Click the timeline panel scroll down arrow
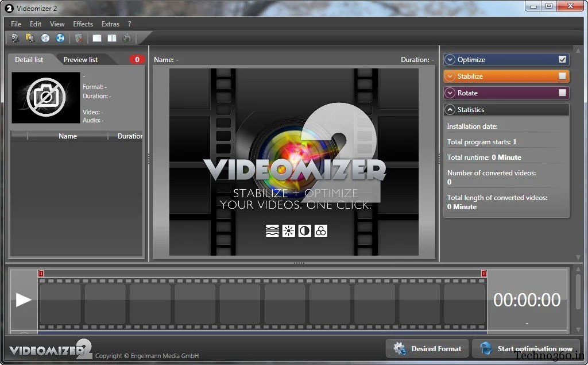Viewport: 588px width, 365px height. 578,329
